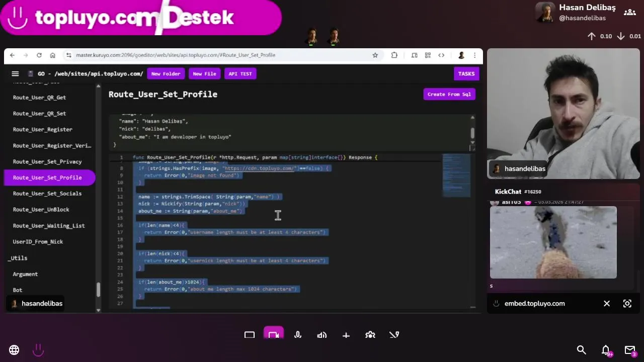Click the plus icon in call bar
This screenshot has width=644, height=362.
click(346, 335)
